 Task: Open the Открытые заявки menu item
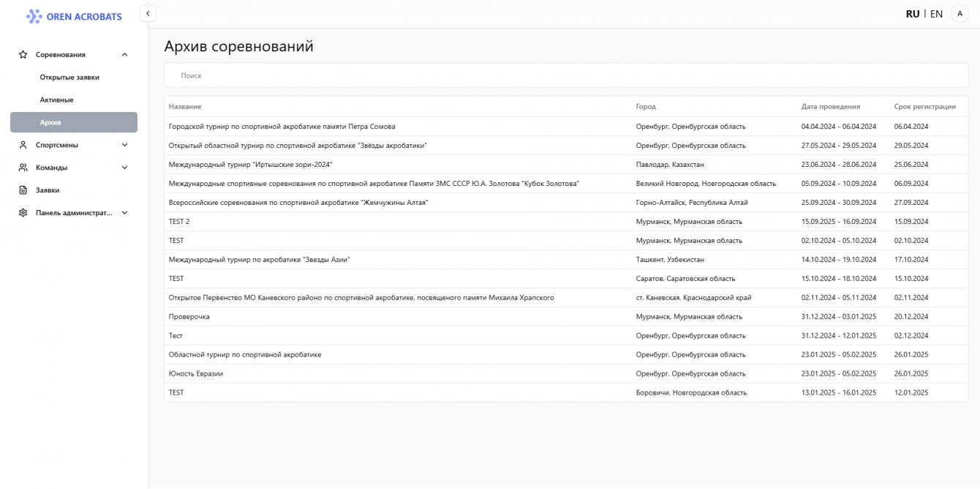tap(69, 77)
